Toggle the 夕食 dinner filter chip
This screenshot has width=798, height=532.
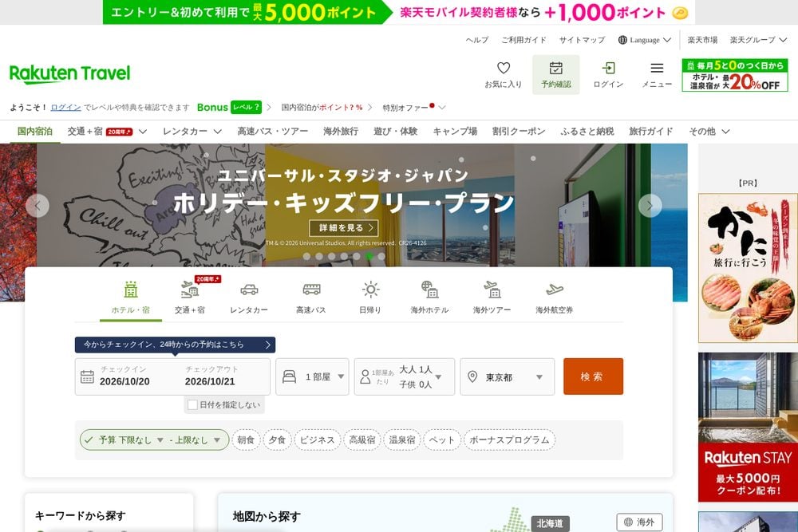point(277,440)
